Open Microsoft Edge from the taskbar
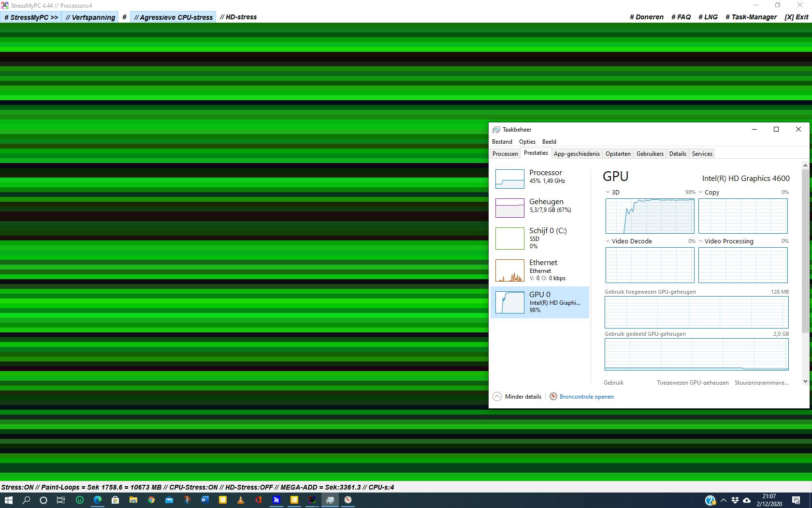Viewport: 812px width, 508px height. (98, 500)
